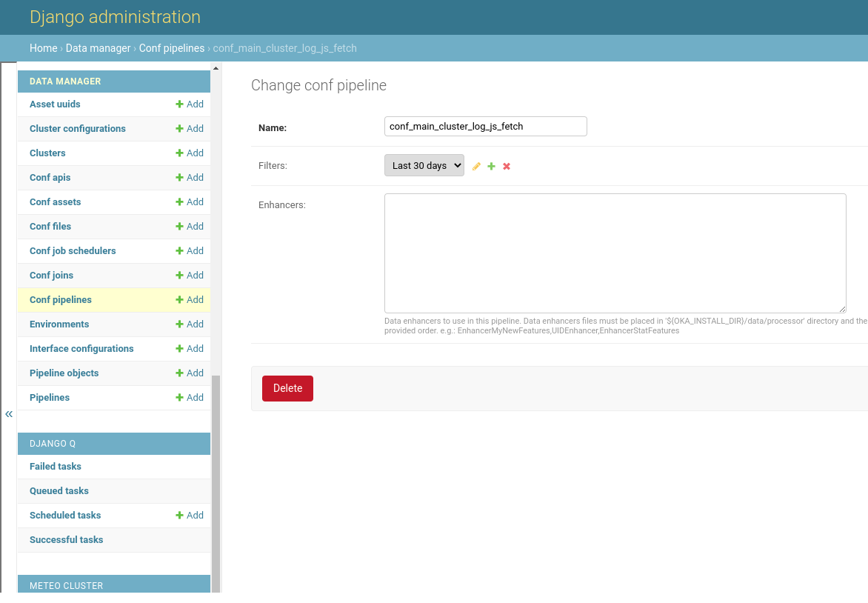Click the sidebar vertical scrollbar
The width and height of the screenshot is (868, 603).
216,482
